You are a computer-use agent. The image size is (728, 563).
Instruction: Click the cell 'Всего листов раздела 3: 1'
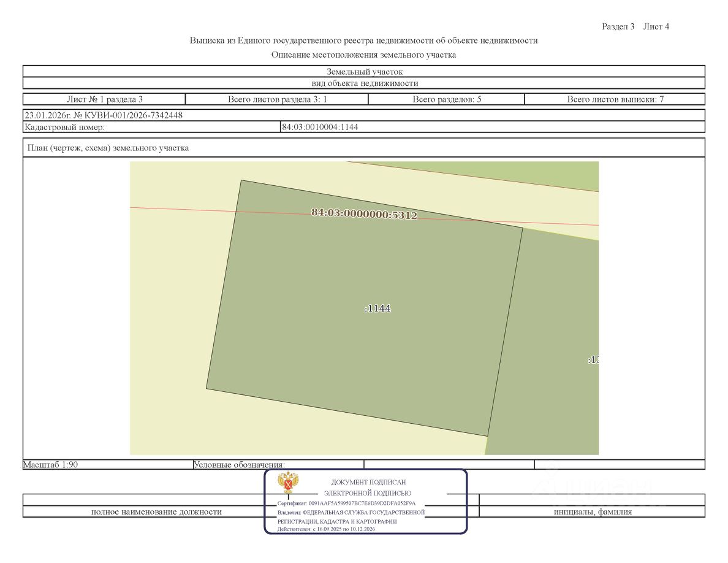277,99
